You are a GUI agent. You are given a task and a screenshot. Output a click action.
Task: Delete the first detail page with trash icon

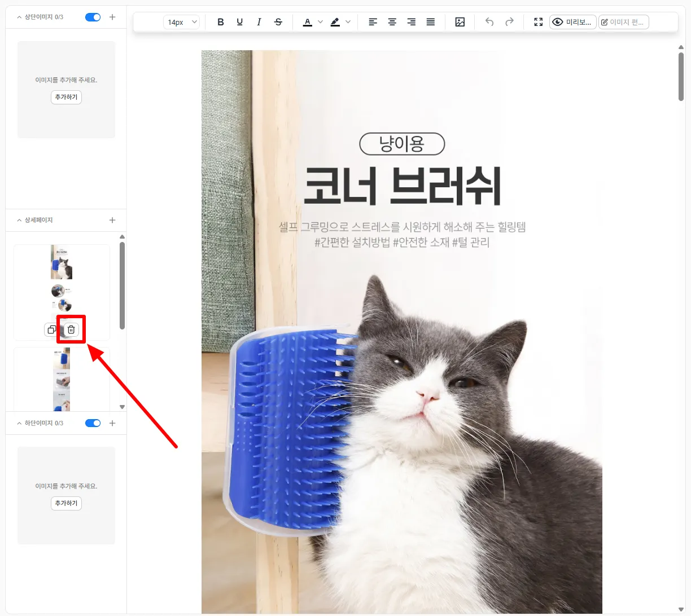tap(71, 329)
